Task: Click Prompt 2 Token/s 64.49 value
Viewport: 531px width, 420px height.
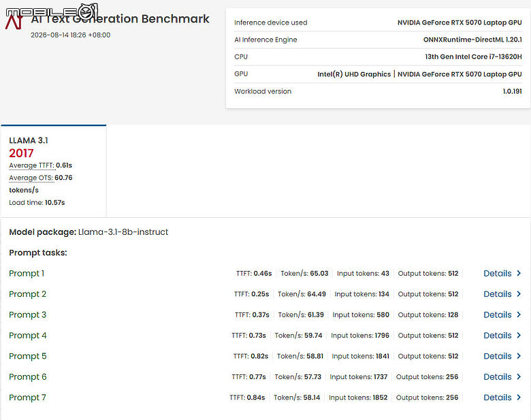Action: coord(317,294)
